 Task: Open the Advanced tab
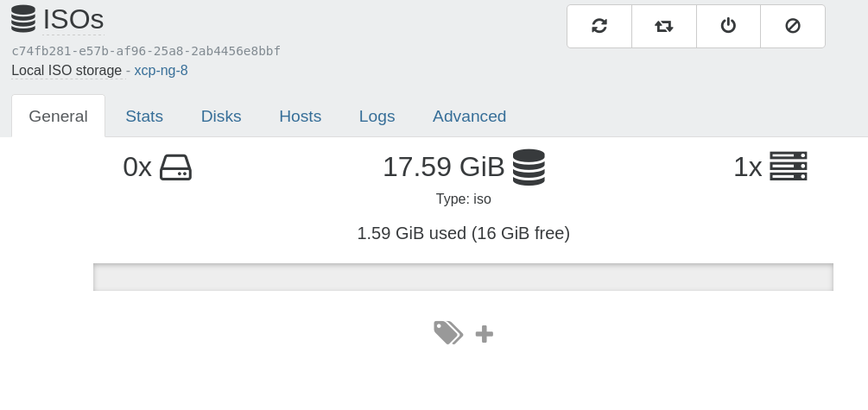click(x=470, y=117)
